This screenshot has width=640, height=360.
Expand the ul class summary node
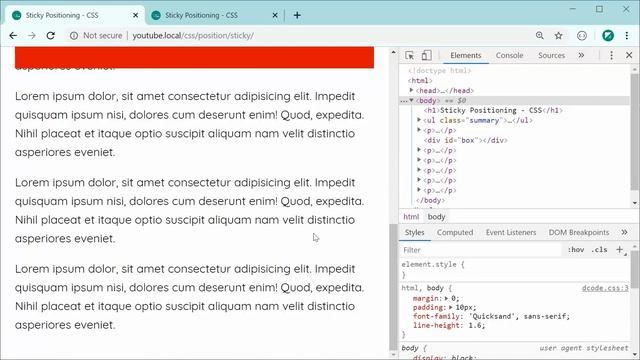coord(419,120)
